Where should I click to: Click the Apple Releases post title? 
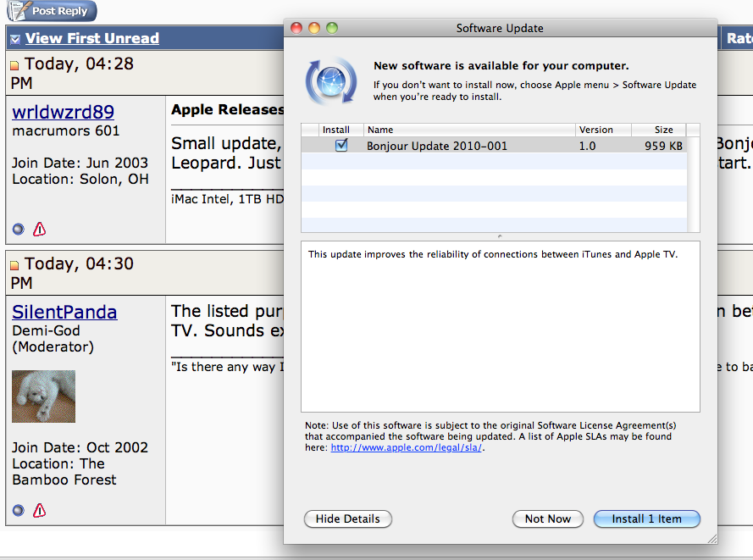[228, 109]
